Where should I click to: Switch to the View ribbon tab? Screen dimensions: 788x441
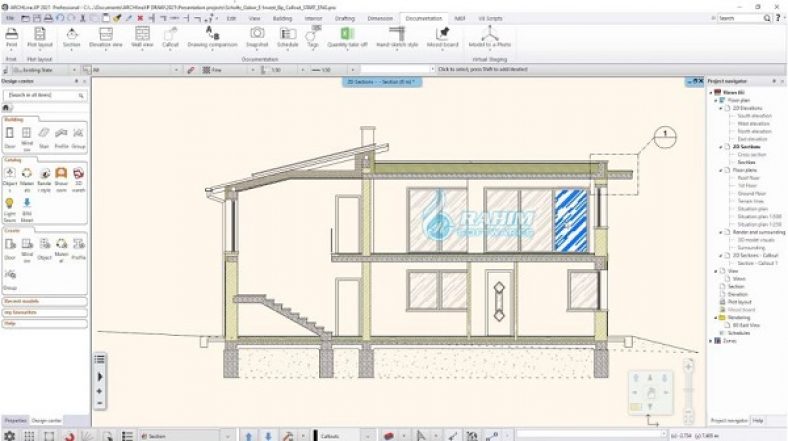click(x=255, y=18)
